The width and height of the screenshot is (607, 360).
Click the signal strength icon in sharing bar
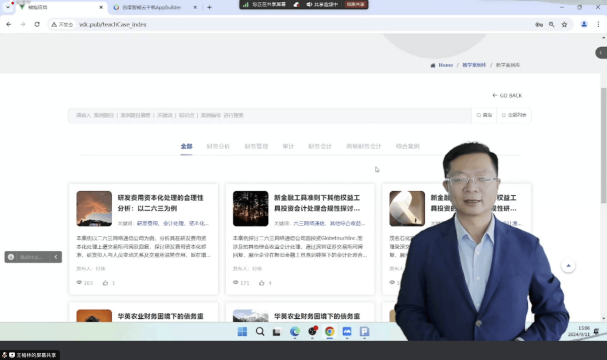point(245,5)
